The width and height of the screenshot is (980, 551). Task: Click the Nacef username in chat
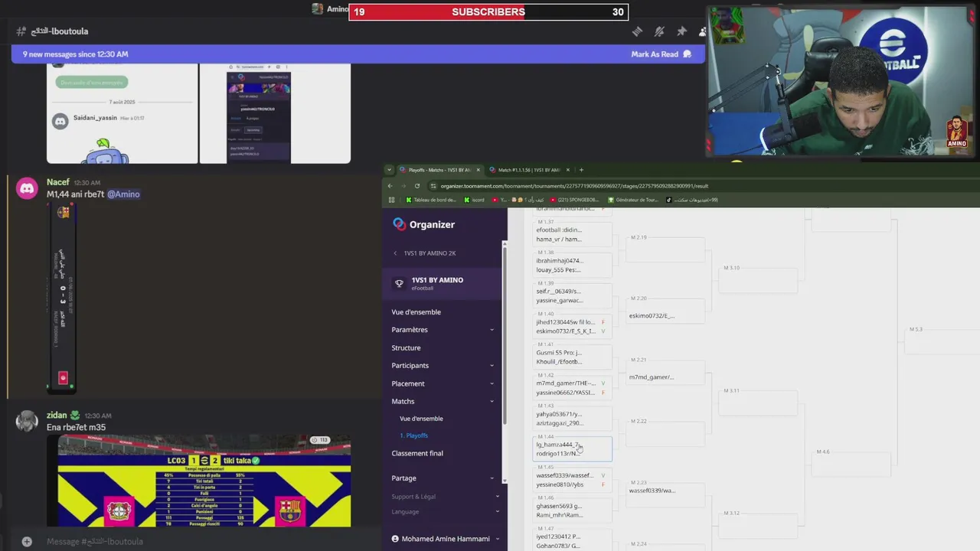click(x=57, y=182)
